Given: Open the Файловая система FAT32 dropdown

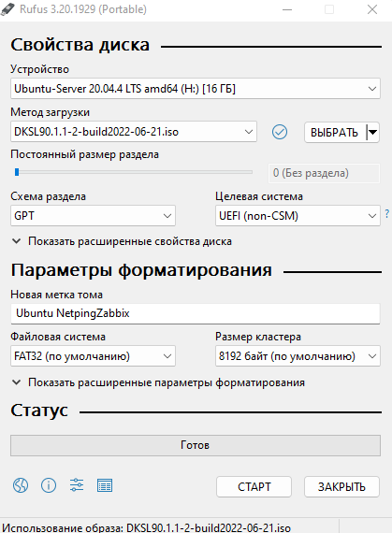Looking at the screenshot, I should (x=93, y=356).
